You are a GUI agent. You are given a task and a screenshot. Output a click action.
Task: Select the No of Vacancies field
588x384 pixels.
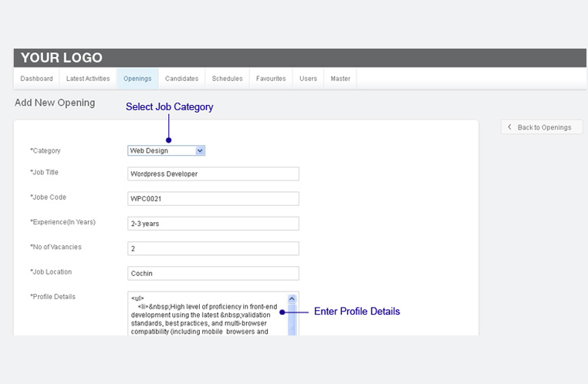213,248
